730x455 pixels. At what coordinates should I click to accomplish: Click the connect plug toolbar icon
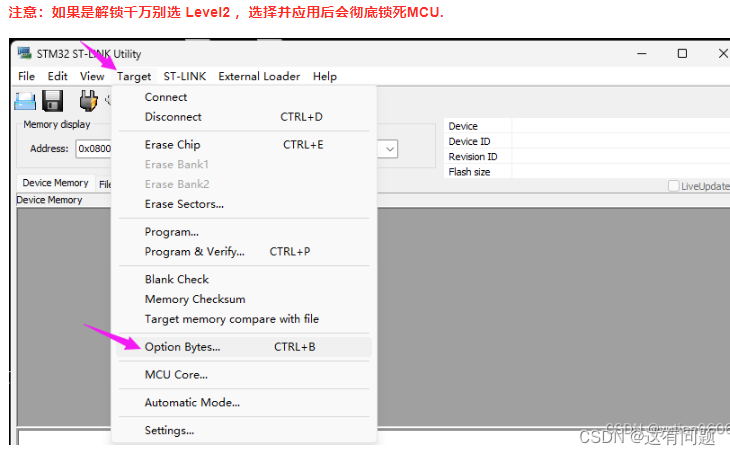coord(88,101)
